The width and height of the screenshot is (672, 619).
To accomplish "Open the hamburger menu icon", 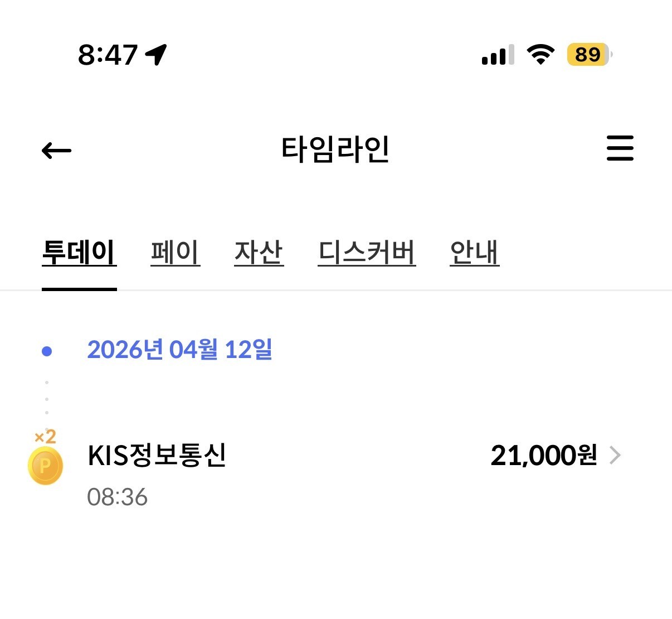I will coord(620,148).
